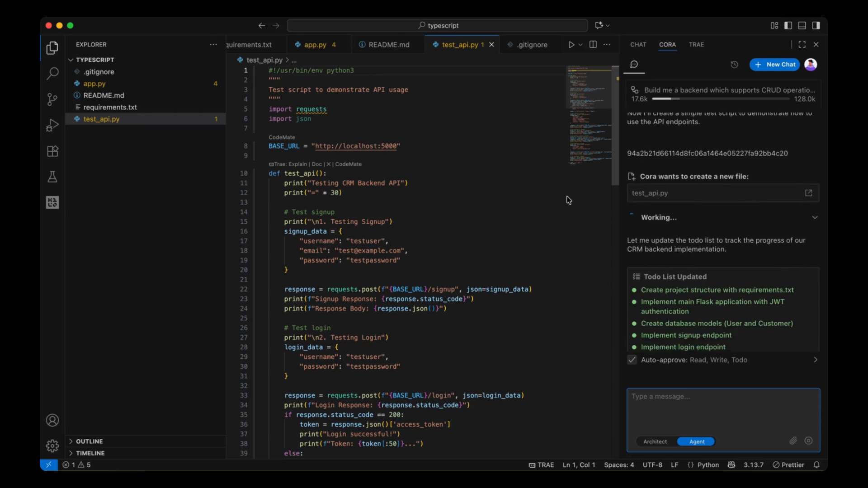Switch to the TRAE chat tab
The width and height of the screenshot is (868, 488).
[696, 45]
